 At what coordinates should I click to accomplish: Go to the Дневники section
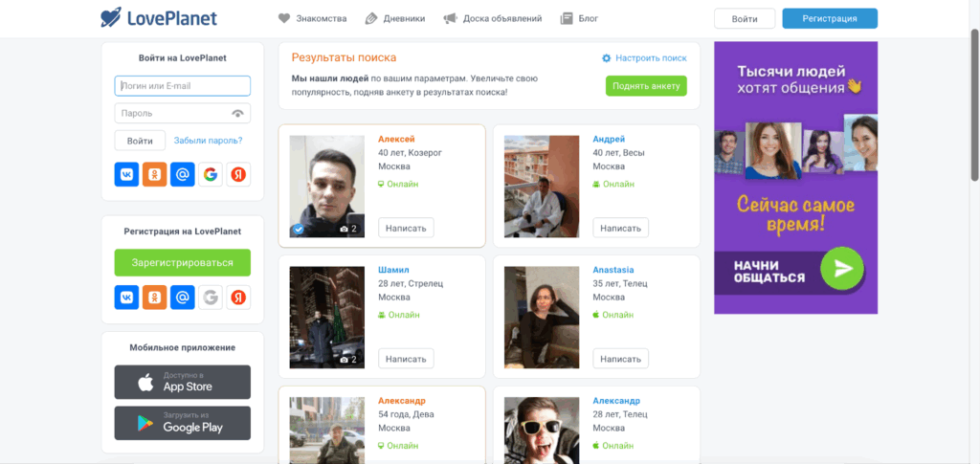coord(396,18)
